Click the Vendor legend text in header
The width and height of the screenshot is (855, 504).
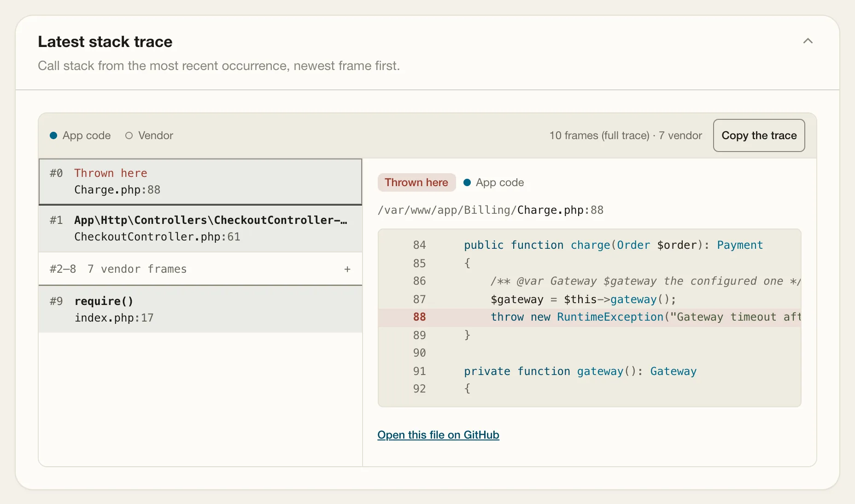(156, 135)
